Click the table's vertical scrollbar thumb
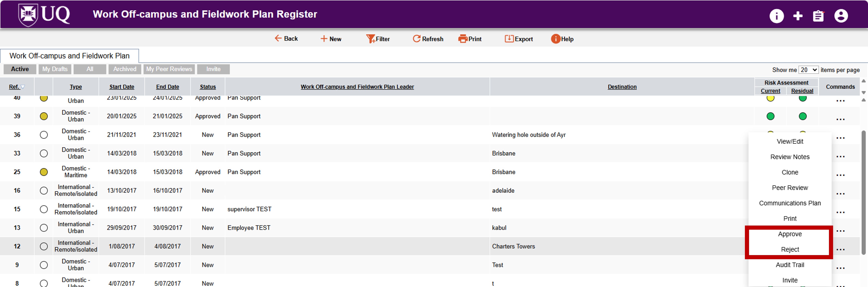Screen dimensions: 868x287 pyautogui.click(x=863, y=192)
